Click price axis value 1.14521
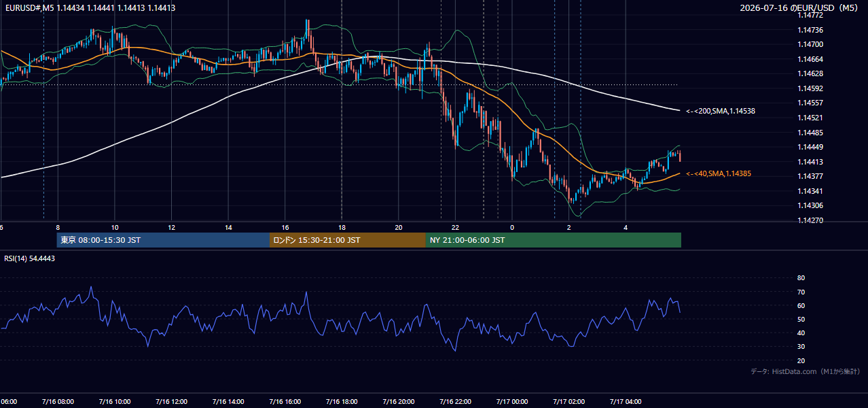 point(810,118)
